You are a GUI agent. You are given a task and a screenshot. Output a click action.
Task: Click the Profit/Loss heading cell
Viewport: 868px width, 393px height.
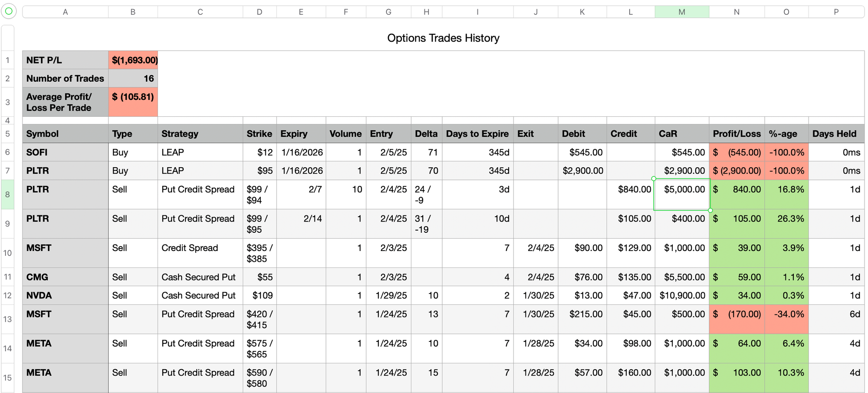pos(736,134)
